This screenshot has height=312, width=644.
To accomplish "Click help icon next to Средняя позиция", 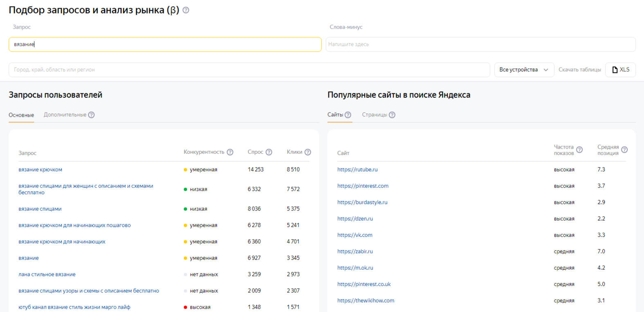I will 624,150.
